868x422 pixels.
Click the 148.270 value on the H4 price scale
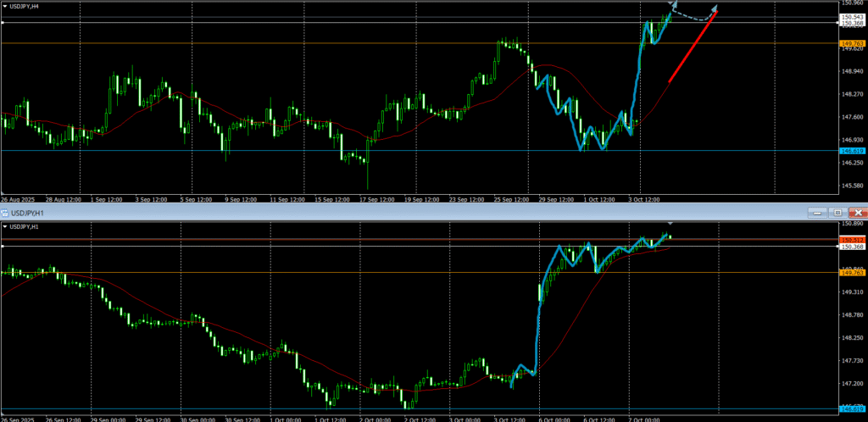(x=851, y=94)
